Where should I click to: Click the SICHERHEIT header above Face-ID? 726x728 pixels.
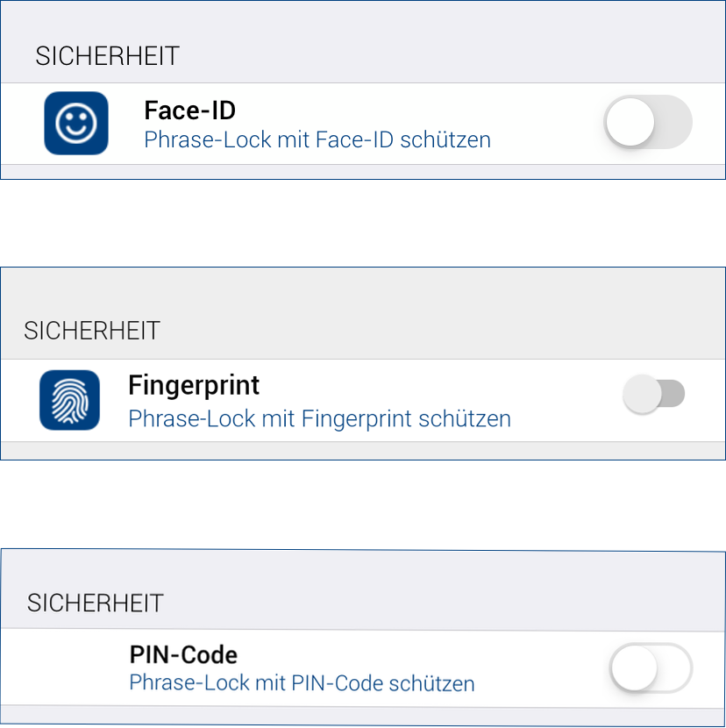click(107, 56)
